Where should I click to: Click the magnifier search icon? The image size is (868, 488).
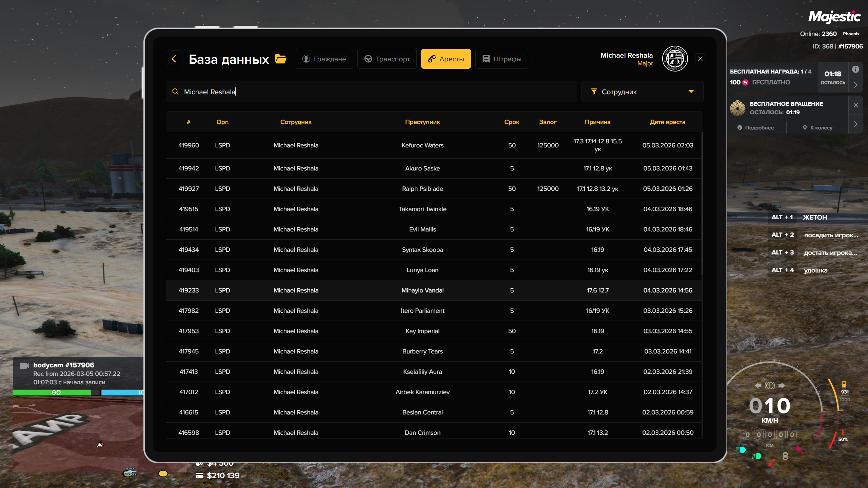(175, 92)
